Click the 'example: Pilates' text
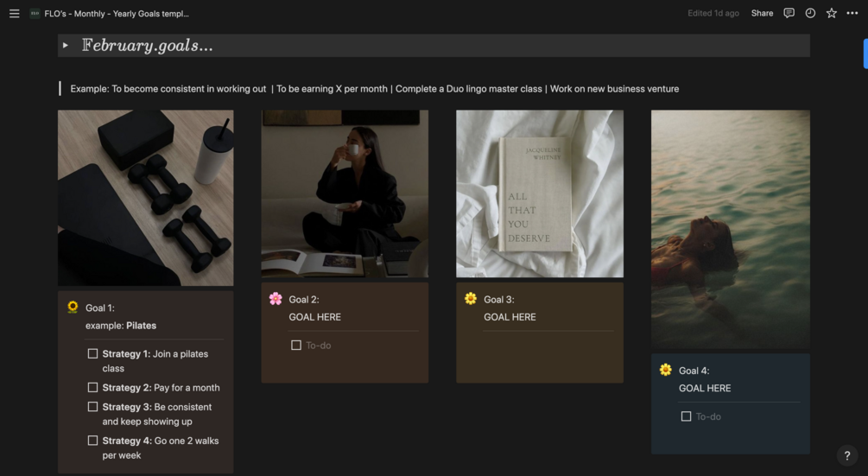Screen dimensions: 868x476 click(x=121, y=326)
